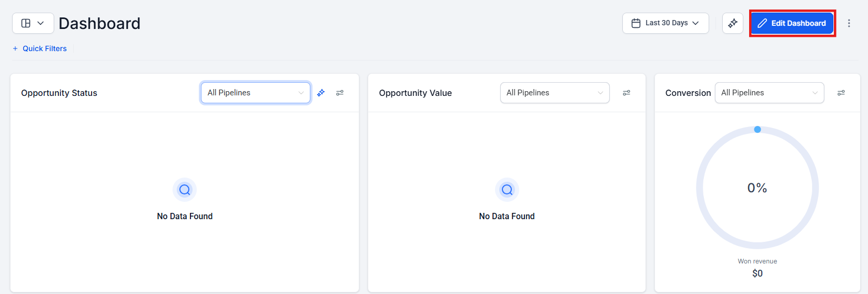Click search icon in Opportunity Value panel

tap(507, 190)
